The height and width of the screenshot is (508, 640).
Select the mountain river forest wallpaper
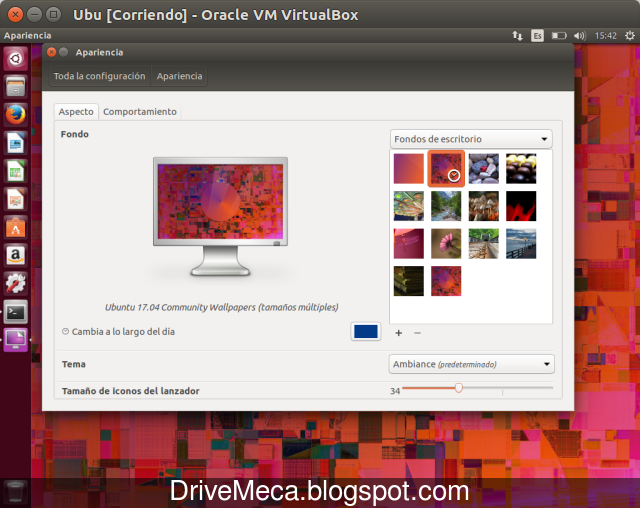click(446, 206)
